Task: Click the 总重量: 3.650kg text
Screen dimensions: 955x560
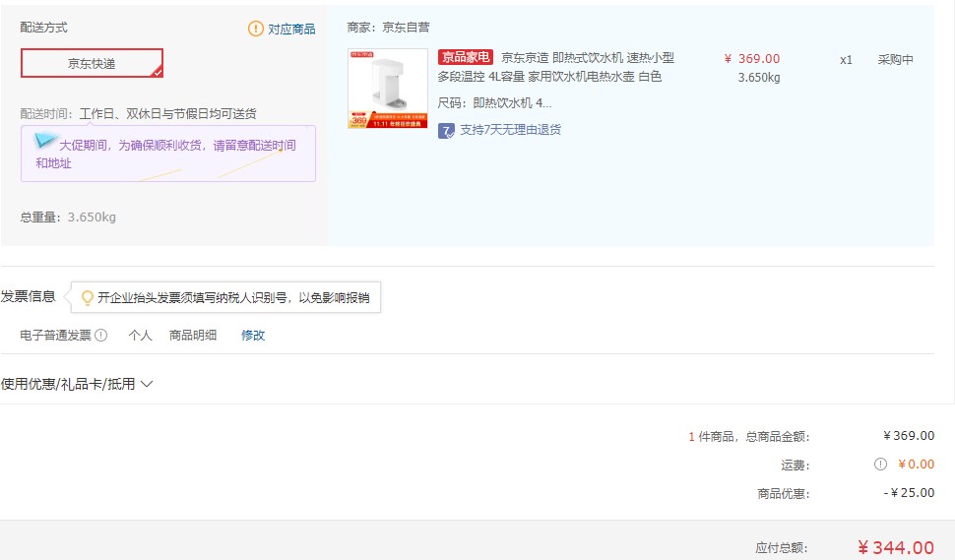Action: (68, 217)
